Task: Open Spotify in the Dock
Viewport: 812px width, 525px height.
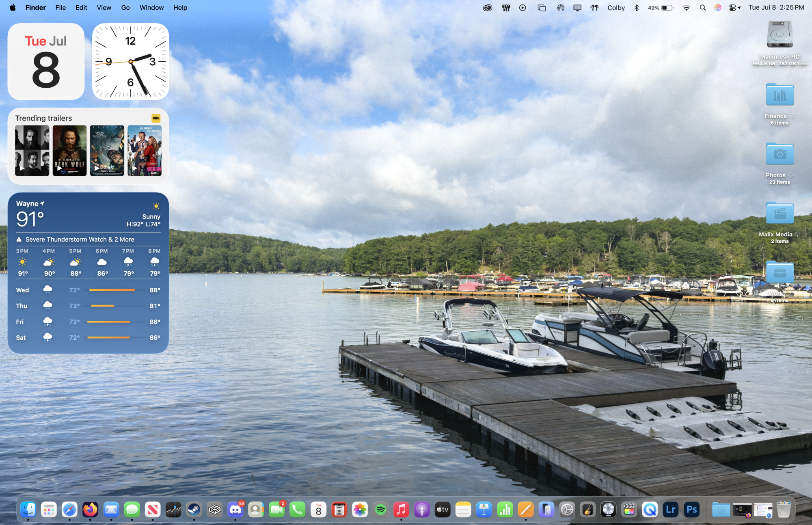Action: click(380, 510)
